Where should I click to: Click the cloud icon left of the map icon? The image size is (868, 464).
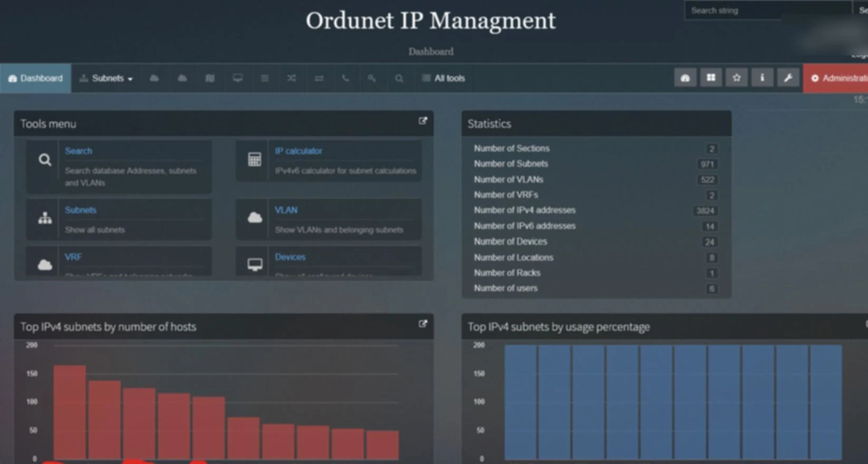pos(182,78)
